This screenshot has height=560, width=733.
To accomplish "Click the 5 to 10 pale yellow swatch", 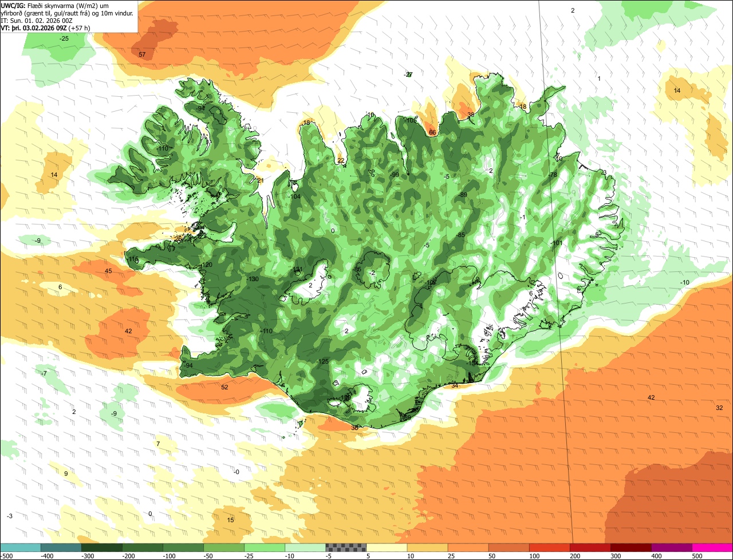I will 387,547.
